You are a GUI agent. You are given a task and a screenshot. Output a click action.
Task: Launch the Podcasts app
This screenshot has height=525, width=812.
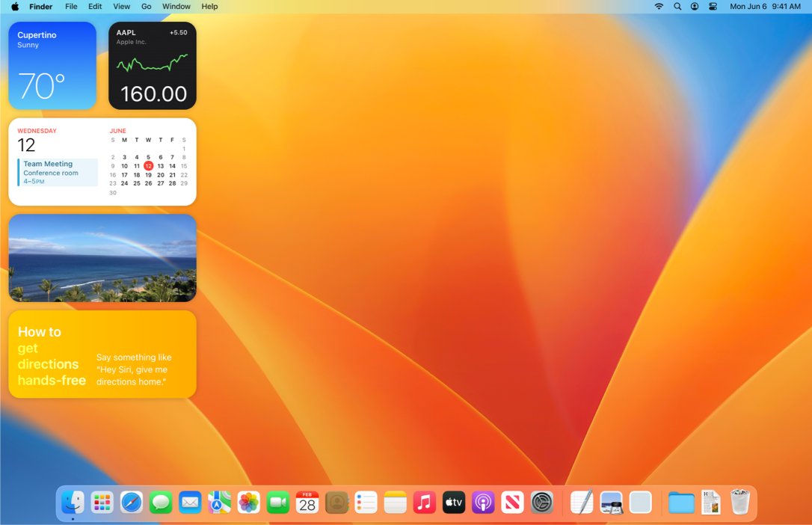482,503
